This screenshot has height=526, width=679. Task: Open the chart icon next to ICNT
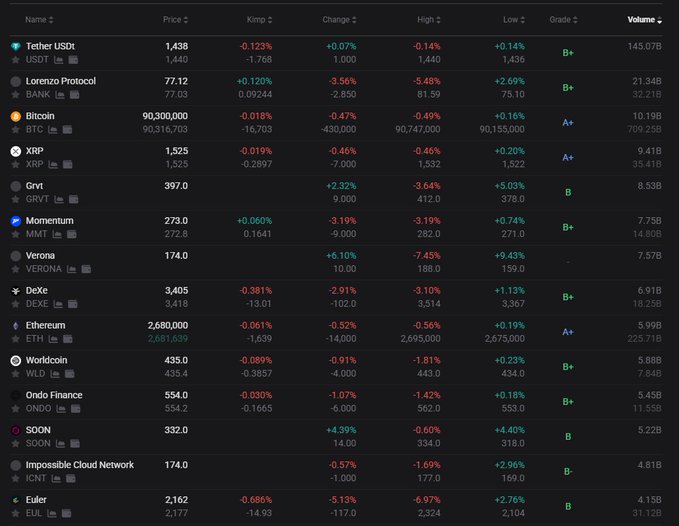56,478
